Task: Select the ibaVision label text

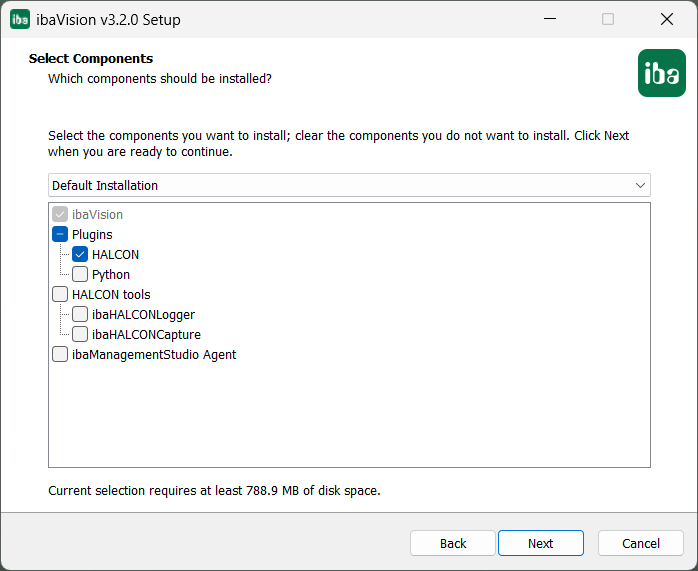Action: click(x=97, y=215)
